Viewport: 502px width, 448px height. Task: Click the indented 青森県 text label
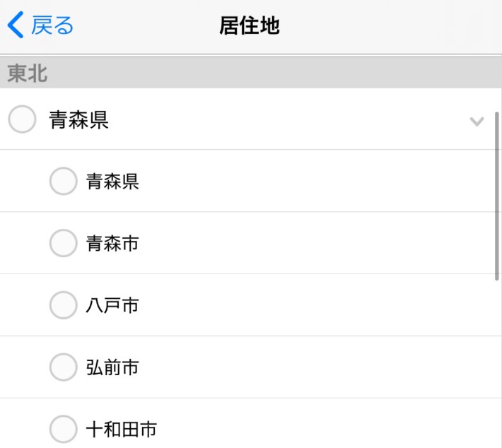[x=112, y=182]
